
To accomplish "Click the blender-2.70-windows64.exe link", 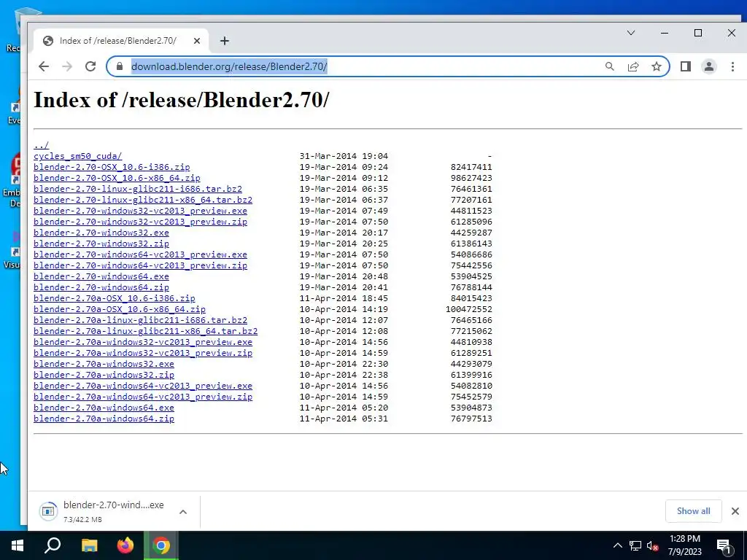I will [101, 276].
